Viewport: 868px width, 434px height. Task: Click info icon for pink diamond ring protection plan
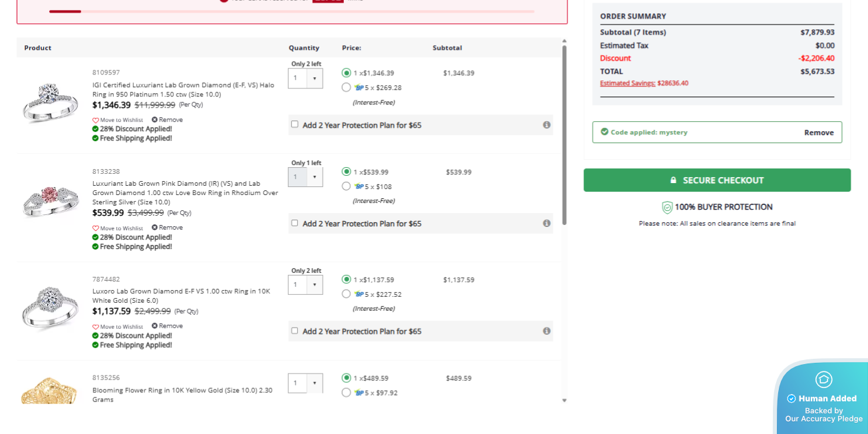pyautogui.click(x=546, y=224)
